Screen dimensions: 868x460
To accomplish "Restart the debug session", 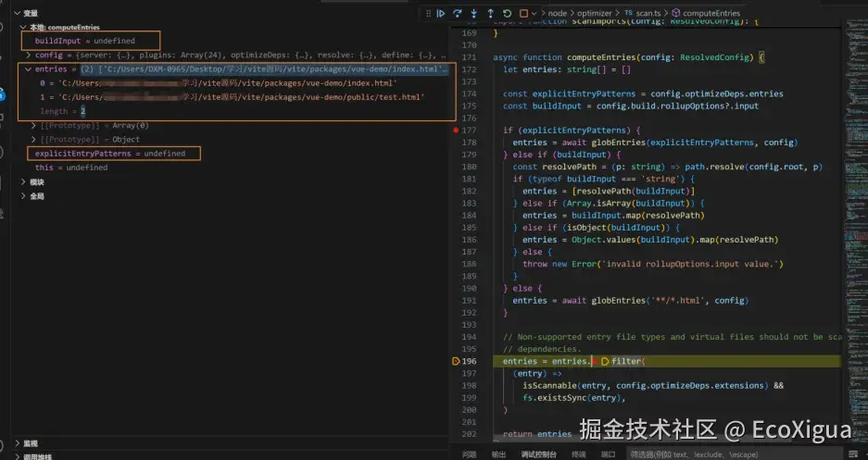I will [507, 13].
